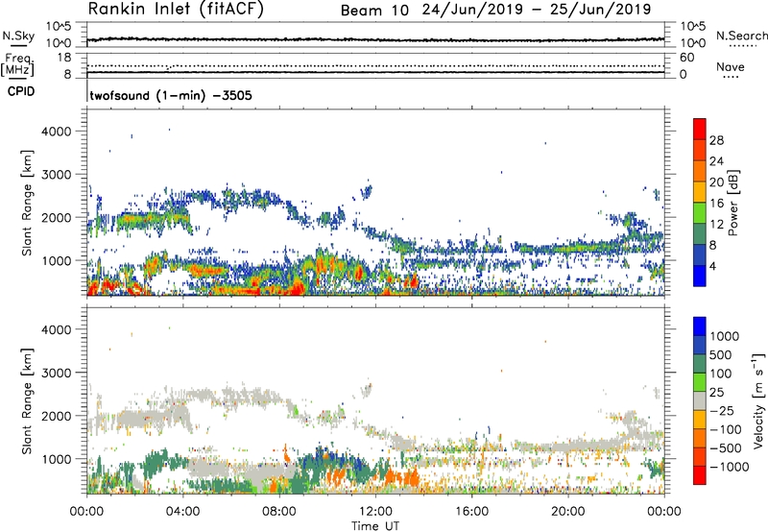Click the velocity panel 'Slant Range [km]' axis title
Viewport: 768px width, 532px height.
click(x=27, y=401)
